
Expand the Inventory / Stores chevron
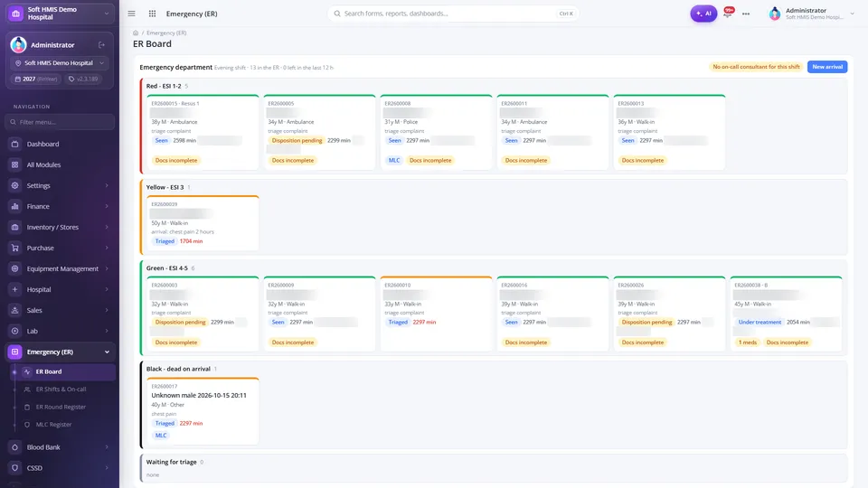pyautogui.click(x=107, y=227)
